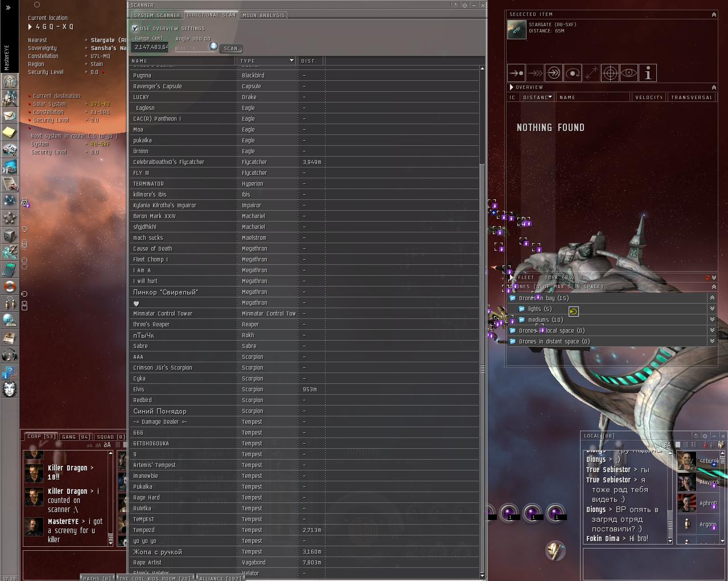Select Alaverdi portrait in Local member list
Image resolution: width=728 pixels, height=581 pixels.
click(686, 482)
